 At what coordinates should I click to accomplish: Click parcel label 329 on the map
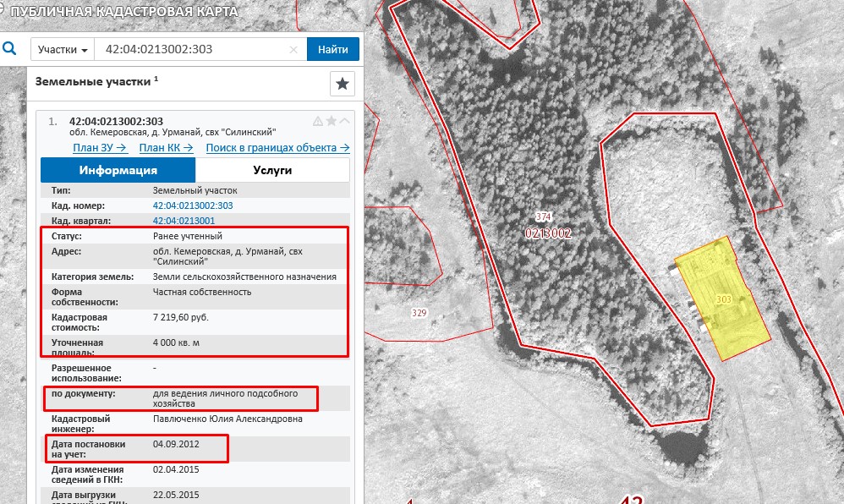(x=419, y=313)
